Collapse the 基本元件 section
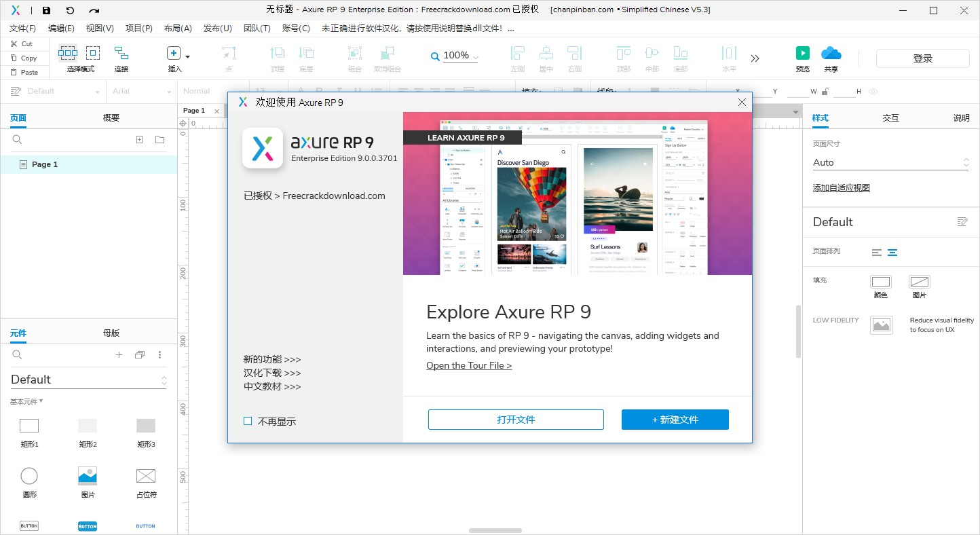Image resolution: width=980 pixels, height=535 pixels. (x=26, y=401)
